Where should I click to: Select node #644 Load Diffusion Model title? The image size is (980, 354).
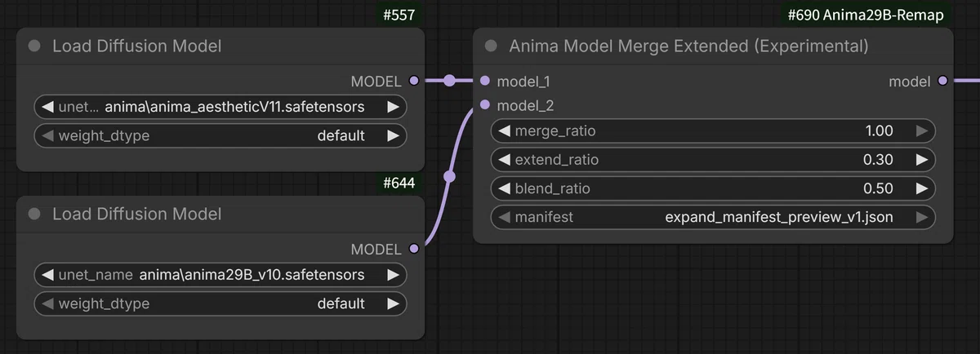click(x=137, y=215)
